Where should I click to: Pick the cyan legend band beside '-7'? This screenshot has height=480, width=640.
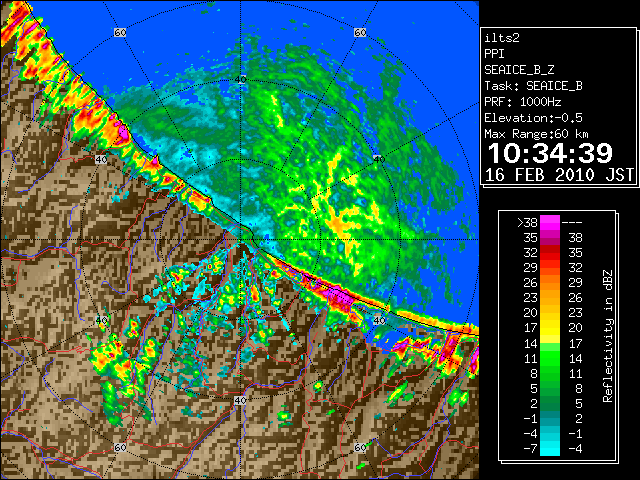550,448
